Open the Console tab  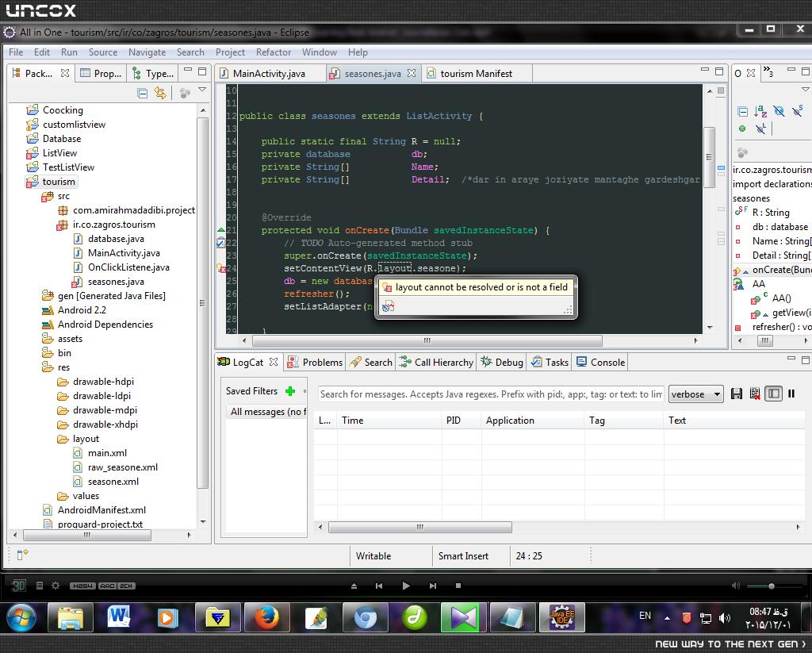601,363
